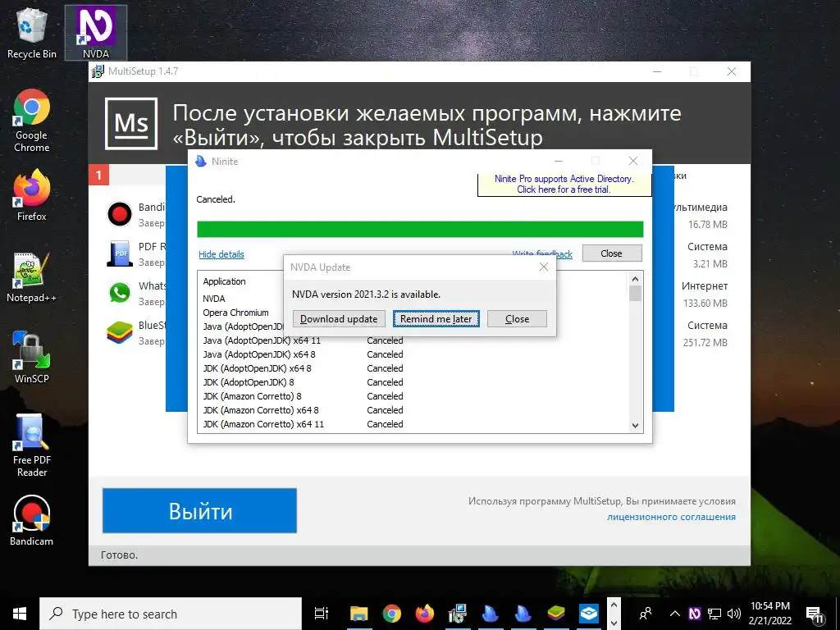Viewport: 840px width, 630px height.
Task: Click Download update in NVDA Update dialog
Action: click(339, 319)
